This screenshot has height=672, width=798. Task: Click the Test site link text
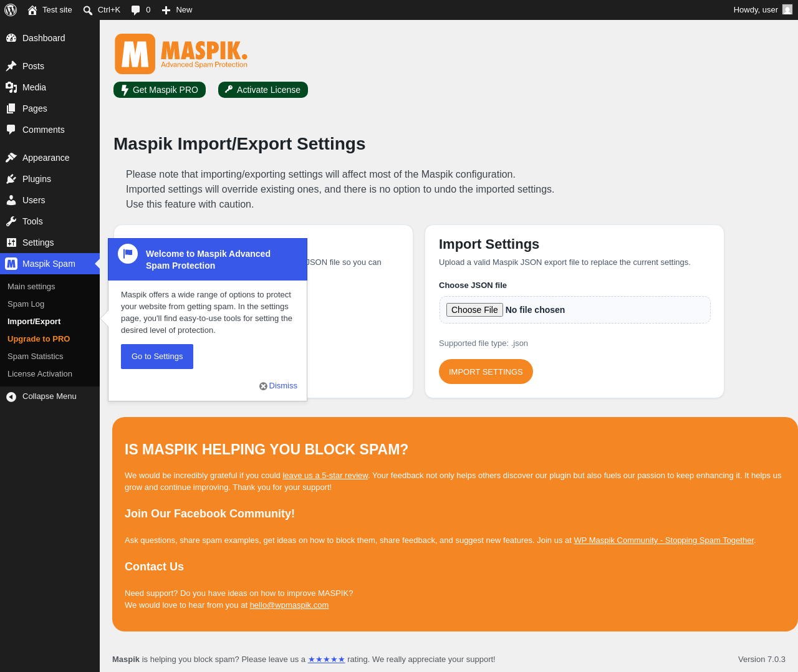tap(57, 10)
